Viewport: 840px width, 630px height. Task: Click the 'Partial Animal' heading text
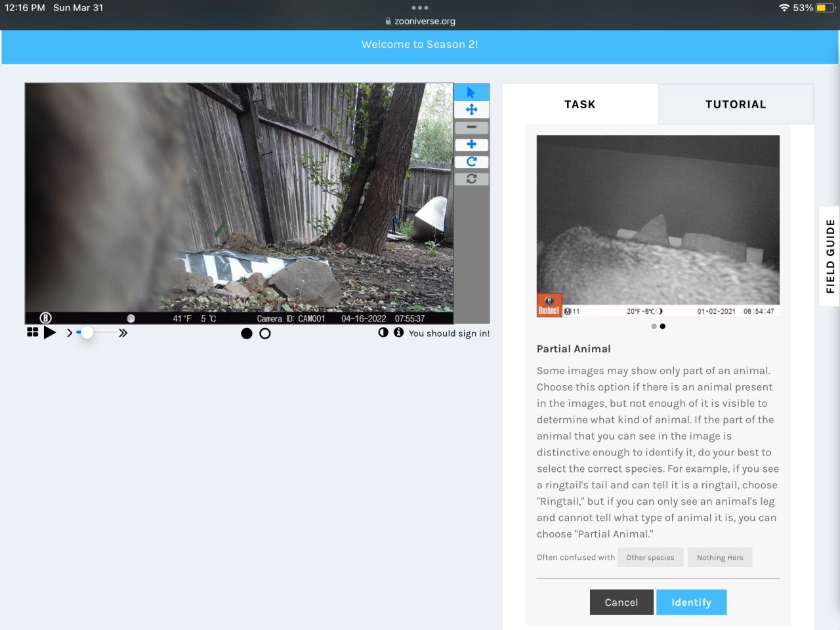pos(574,349)
